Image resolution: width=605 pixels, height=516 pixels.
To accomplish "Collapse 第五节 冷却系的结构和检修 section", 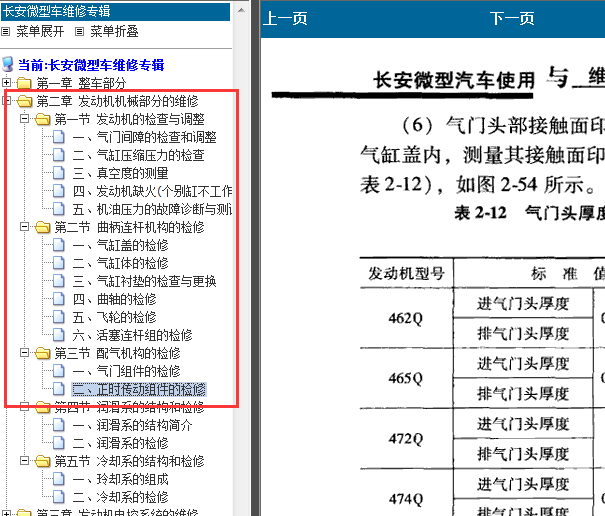I will [x=24, y=460].
